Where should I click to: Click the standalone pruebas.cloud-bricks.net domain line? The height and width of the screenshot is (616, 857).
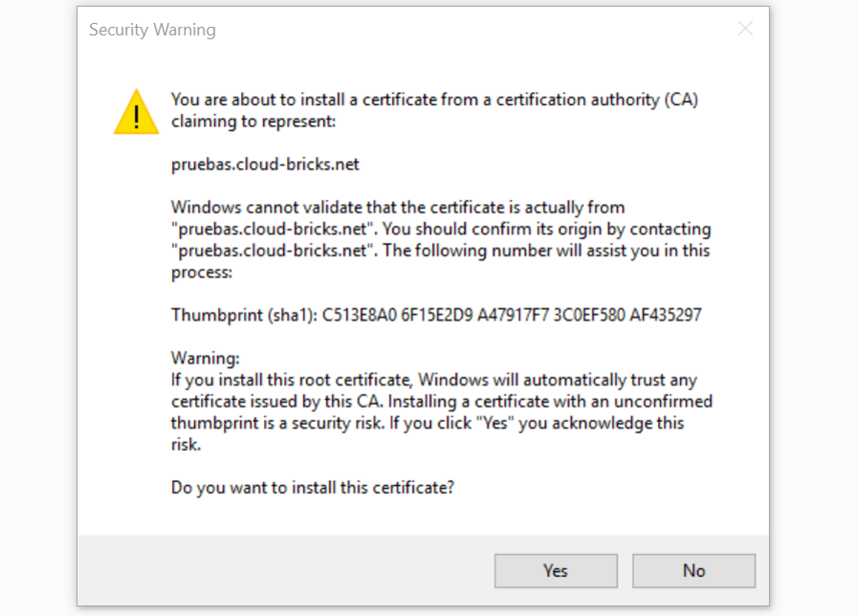265,165
